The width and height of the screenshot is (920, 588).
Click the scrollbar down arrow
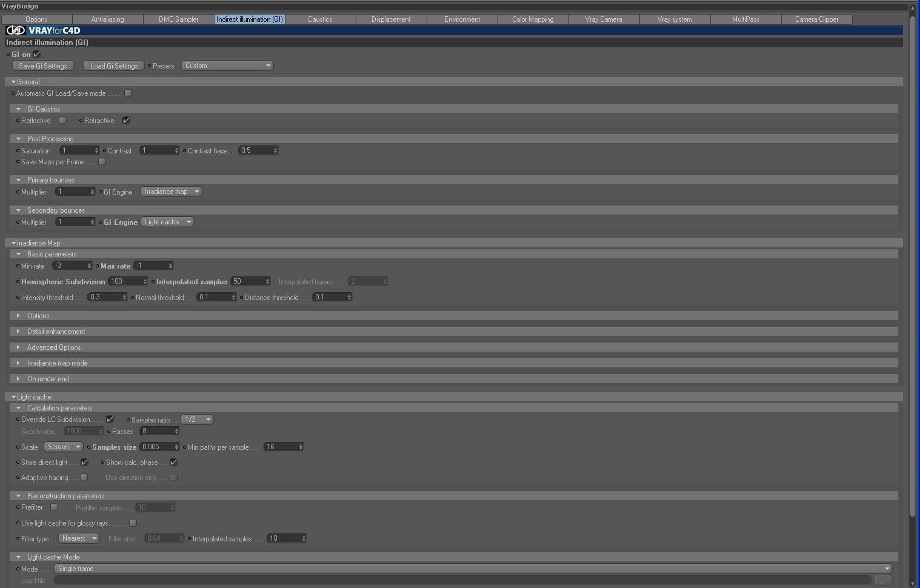click(913, 584)
